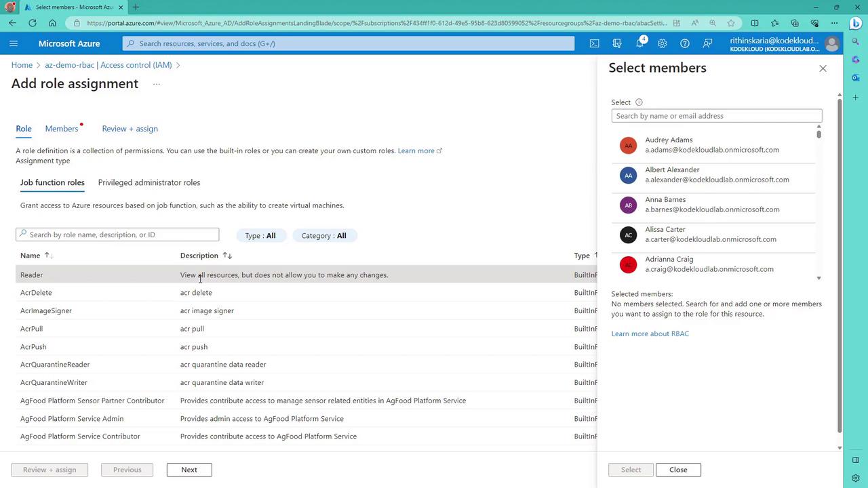
Task: Select the AcrPull role row
Action: (x=305, y=329)
